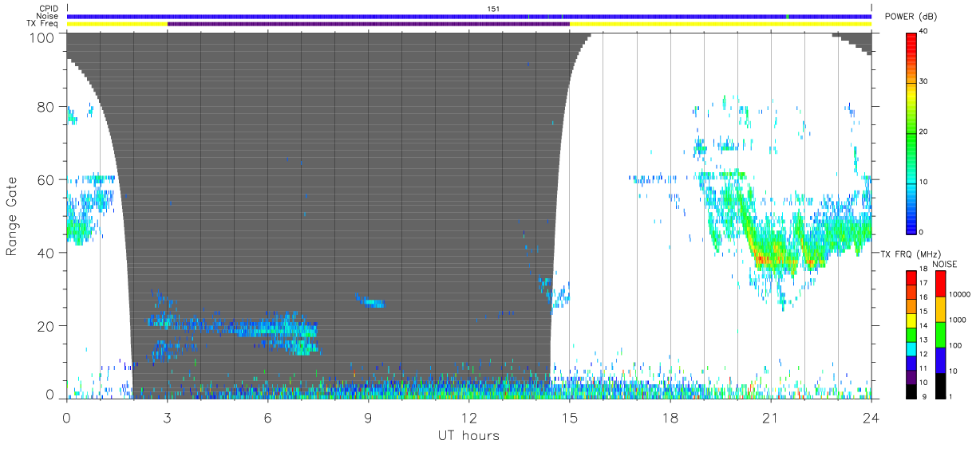Click TX FRQ colorbar label '18'
The height and width of the screenshot is (452, 980).
(925, 270)
